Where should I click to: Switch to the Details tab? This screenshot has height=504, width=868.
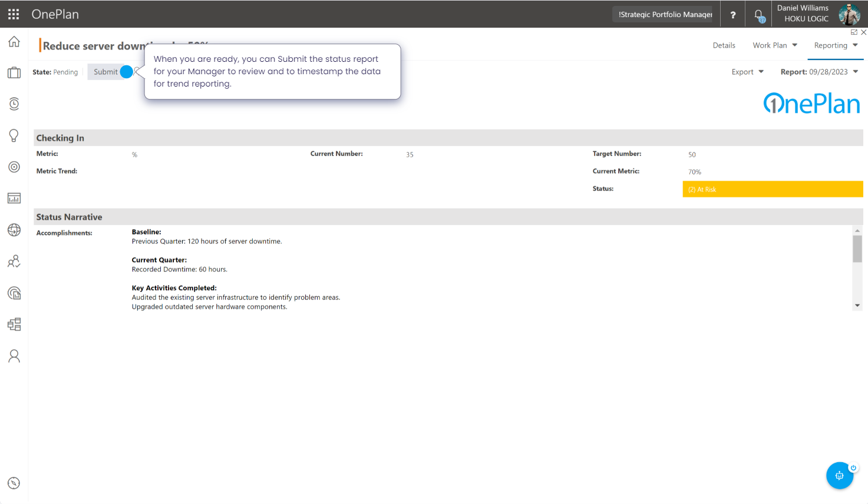click(724, 45)
